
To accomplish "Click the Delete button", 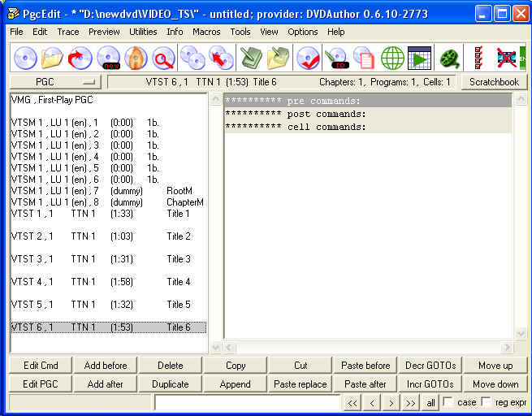I will (x=171, y=366).
